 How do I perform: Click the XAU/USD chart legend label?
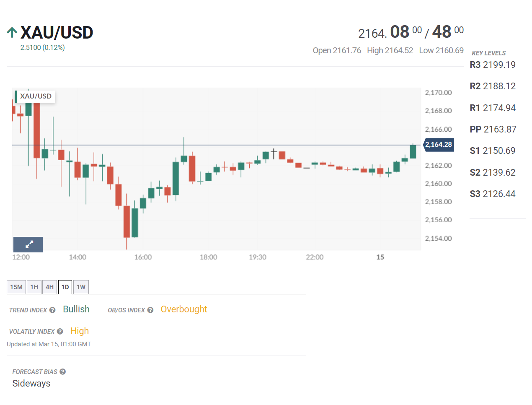pos(36,96)
